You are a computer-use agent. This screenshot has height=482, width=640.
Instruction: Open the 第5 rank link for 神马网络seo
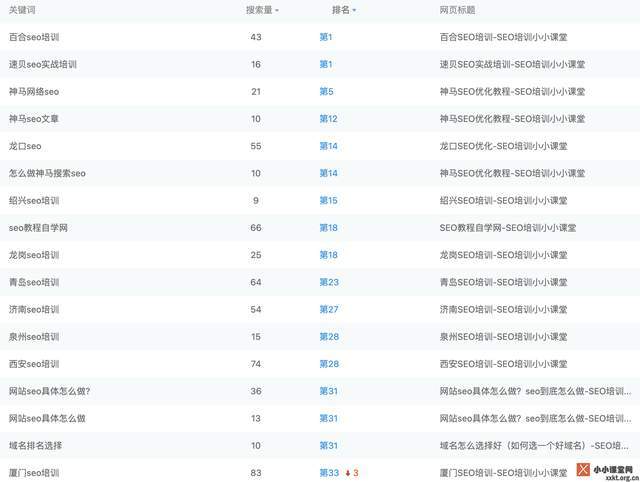(326, 92)
